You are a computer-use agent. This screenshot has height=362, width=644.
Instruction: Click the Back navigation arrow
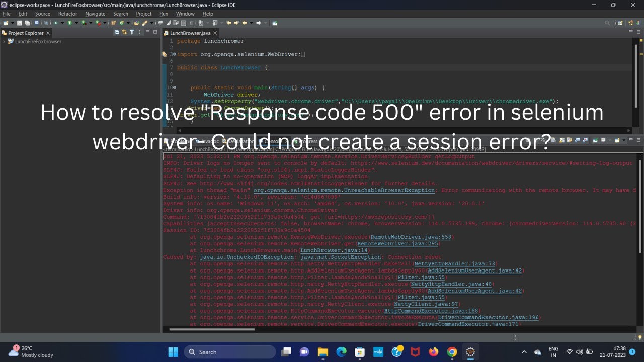(245, 23)
